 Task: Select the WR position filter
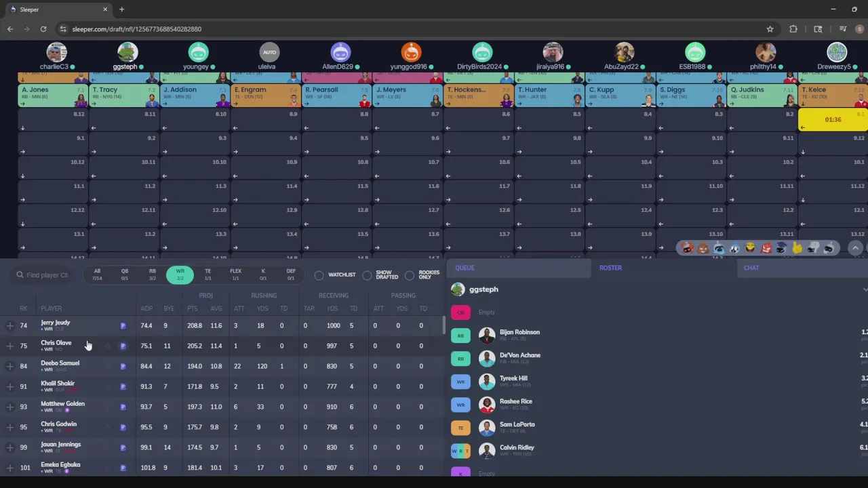180,274
